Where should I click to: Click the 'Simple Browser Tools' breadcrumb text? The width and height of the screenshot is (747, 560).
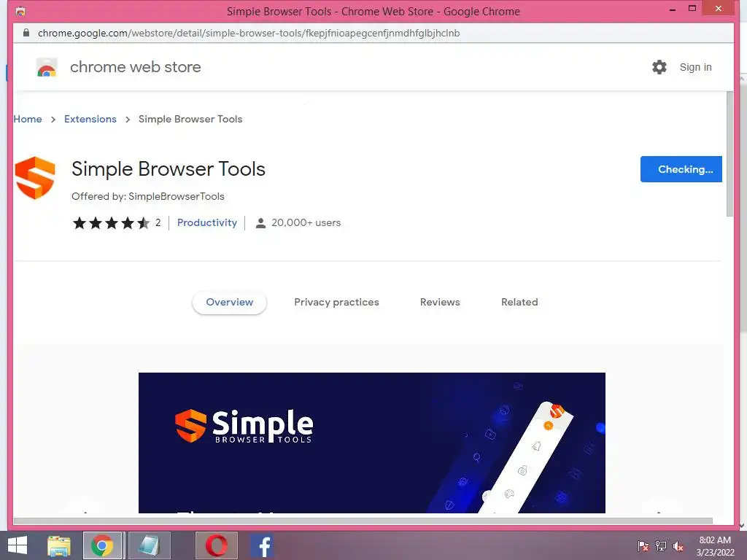190,119
